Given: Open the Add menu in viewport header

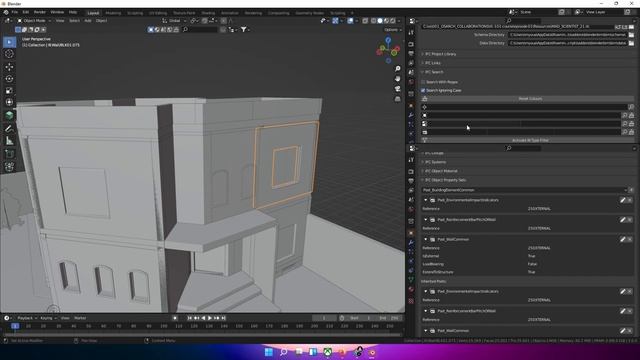Looking at the screenshot, I should [x=87, y=20].
